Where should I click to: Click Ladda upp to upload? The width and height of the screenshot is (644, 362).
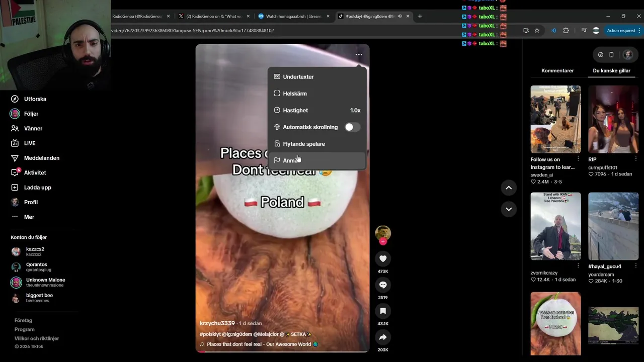tap(31, 188)
